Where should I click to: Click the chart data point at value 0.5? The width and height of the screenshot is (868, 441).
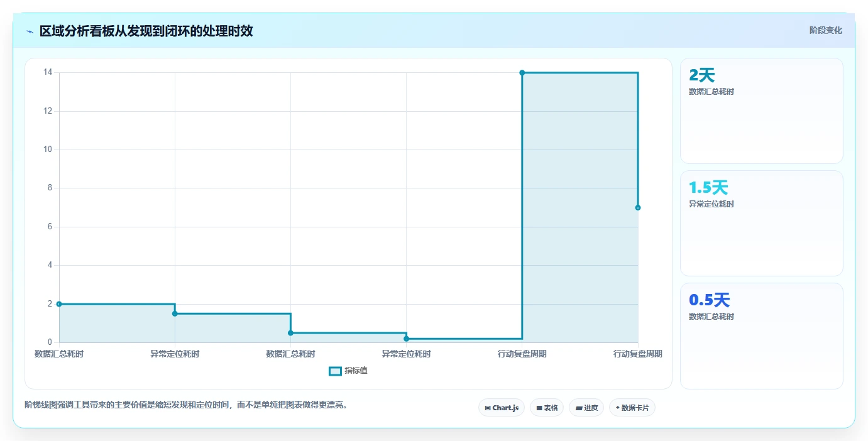pyautogui.click(x=290, y=333)
